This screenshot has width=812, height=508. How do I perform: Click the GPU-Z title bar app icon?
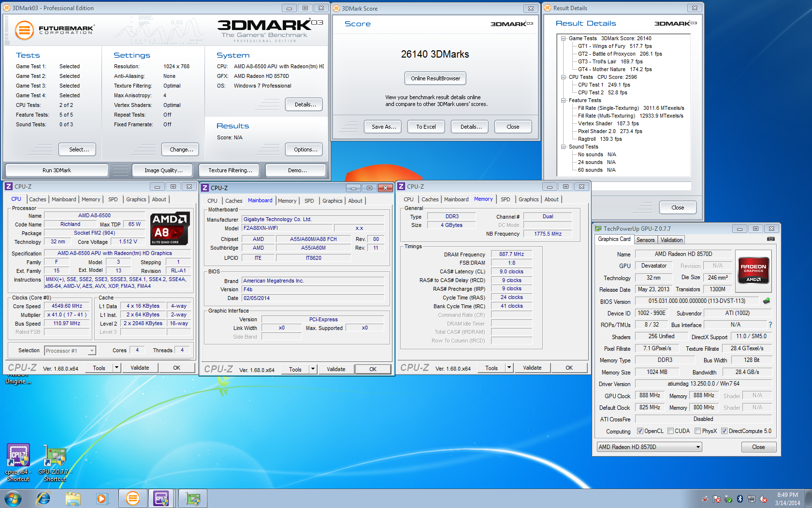point(598,228)
